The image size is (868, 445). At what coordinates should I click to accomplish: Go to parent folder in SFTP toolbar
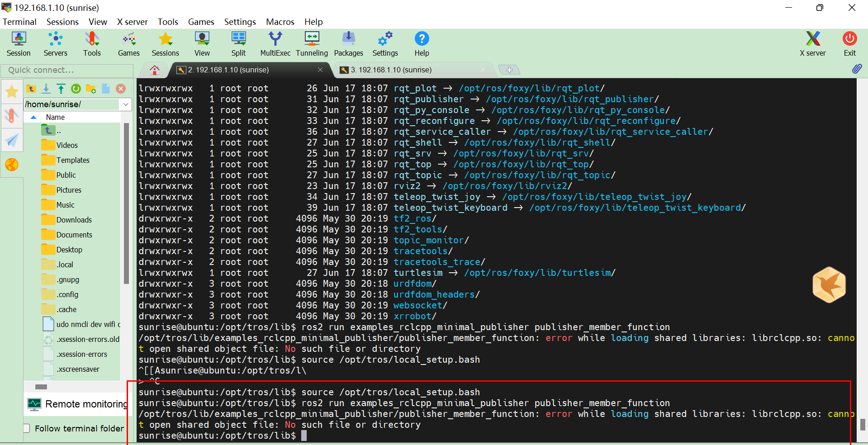click(x=31, y=89)
